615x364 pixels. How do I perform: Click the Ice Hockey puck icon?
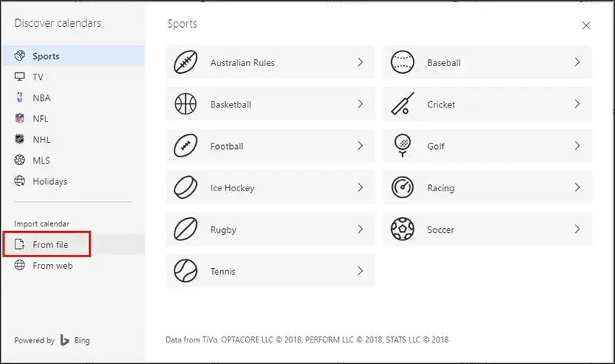[186, 188]
